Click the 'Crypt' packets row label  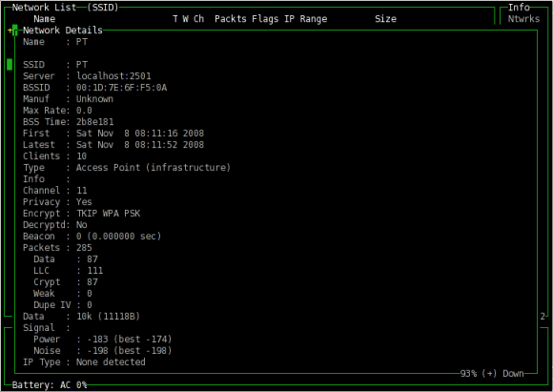[47, 282]
